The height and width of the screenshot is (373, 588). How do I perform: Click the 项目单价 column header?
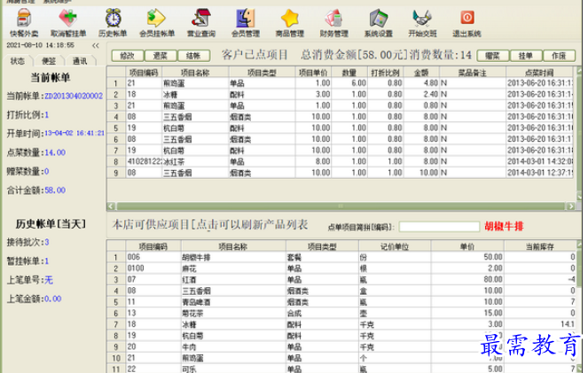point(313,73)
